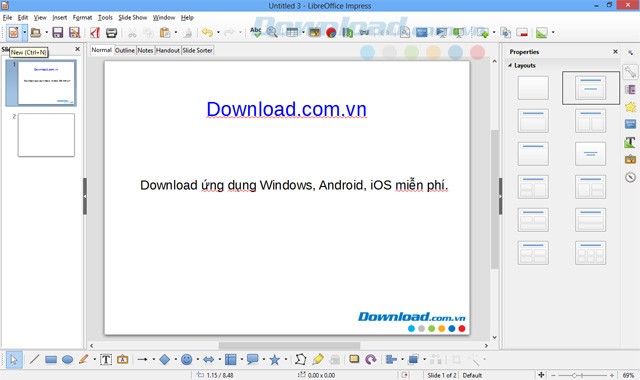The image size is (640, 380).
Task: Choose the Blank Slide layout
Action: click(533, 88)
